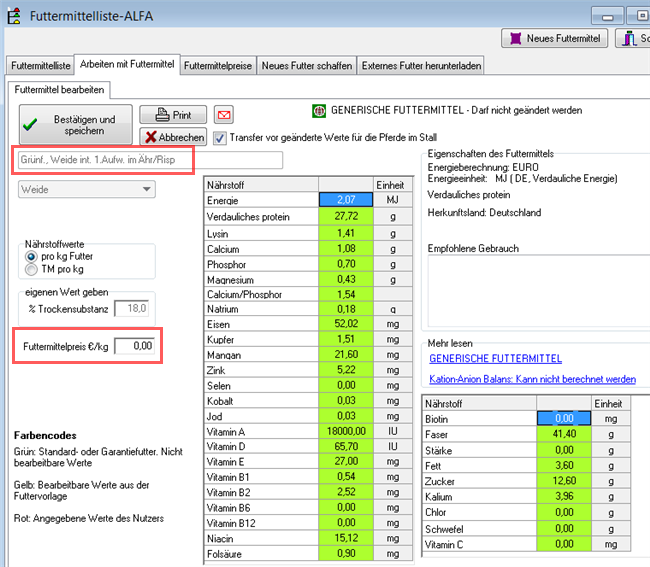
Task: Click the Zink value 5,22
Action: tap(346, 370)
